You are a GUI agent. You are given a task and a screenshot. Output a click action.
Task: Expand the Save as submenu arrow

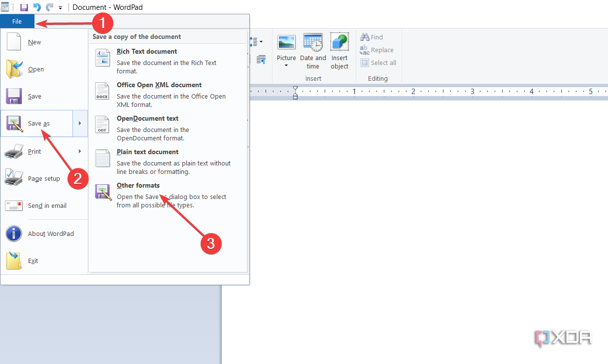pos(80,123)
